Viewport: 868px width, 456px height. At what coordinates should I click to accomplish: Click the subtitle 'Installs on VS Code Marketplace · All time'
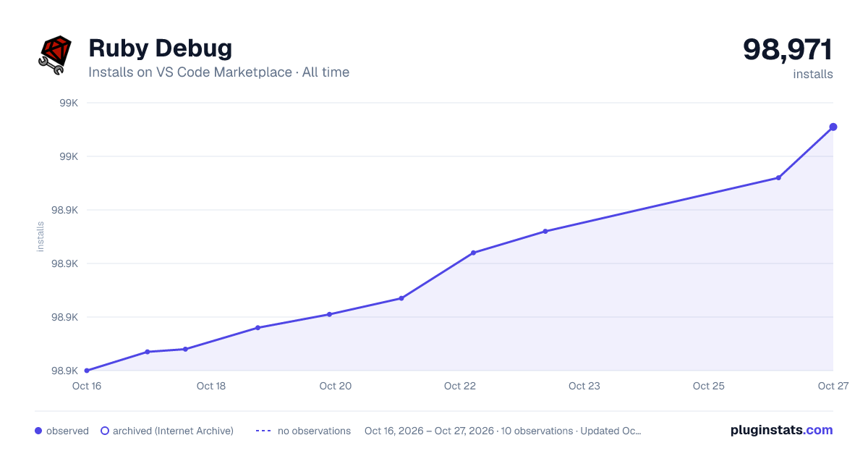(219, 72)
